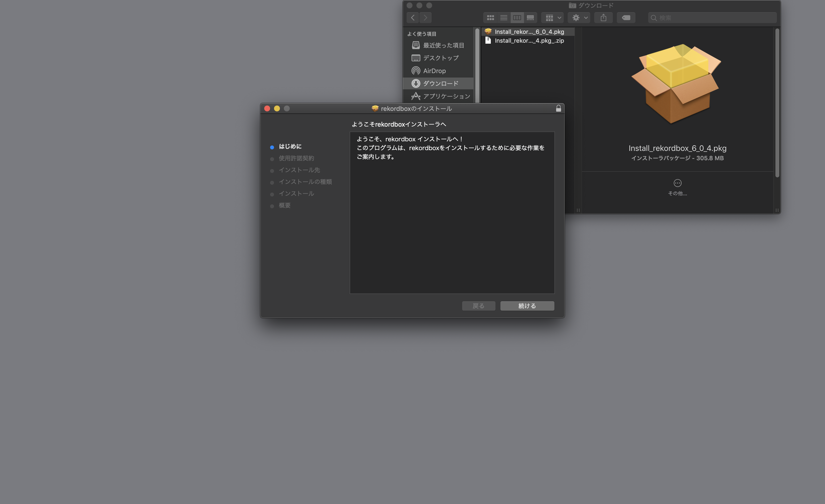Switch Finder to icon view

pos(490,18)
